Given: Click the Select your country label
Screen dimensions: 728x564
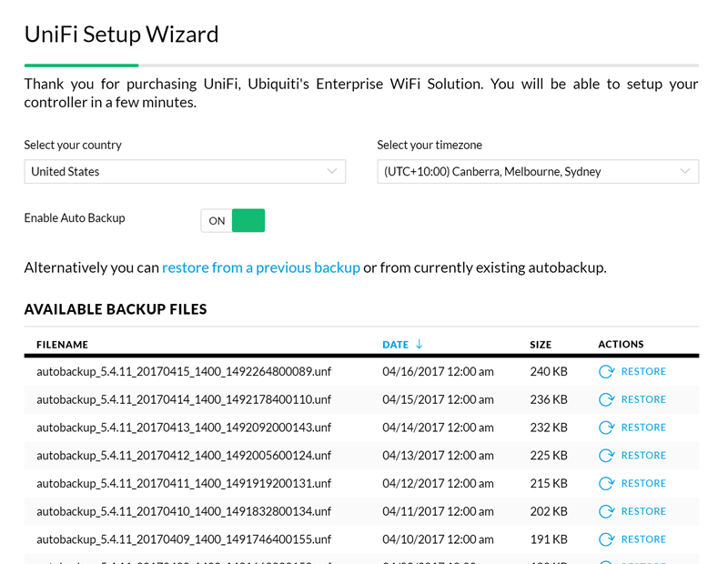Looking at the screenshot, I should coord(73,145).
